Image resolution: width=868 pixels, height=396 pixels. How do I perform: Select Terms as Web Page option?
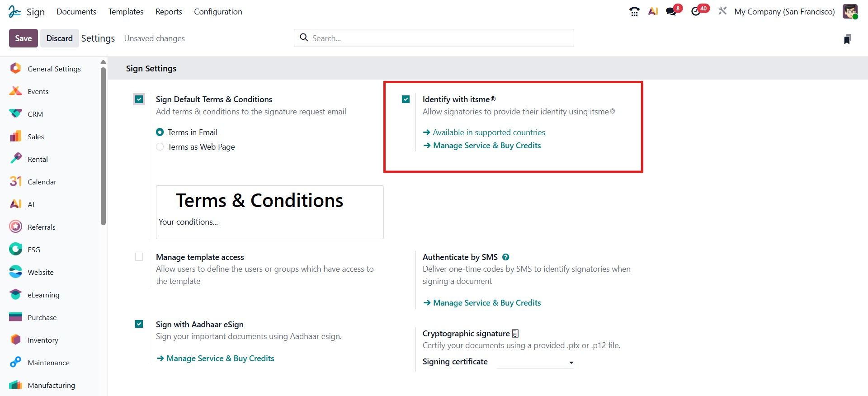click(160, 147)
